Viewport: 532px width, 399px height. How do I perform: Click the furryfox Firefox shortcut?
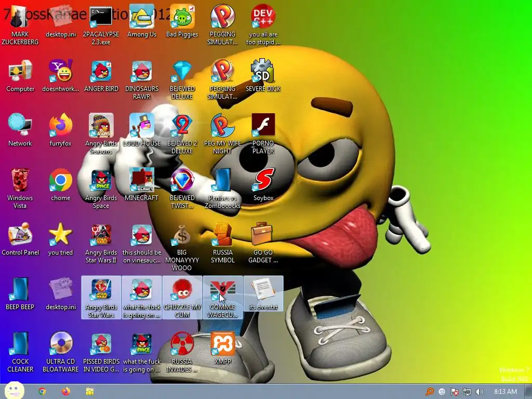tap(60, 130)
